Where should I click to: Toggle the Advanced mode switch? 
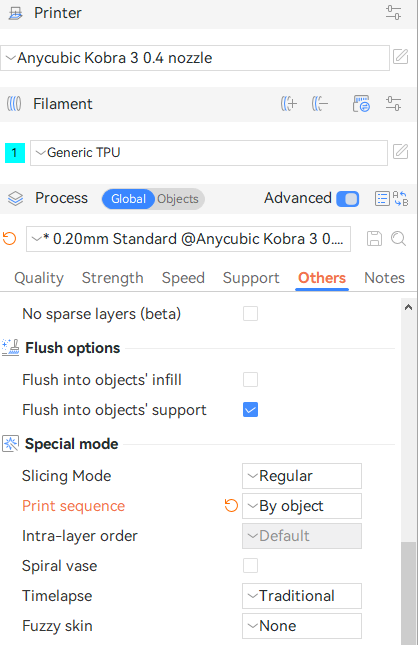click(348, 199)
